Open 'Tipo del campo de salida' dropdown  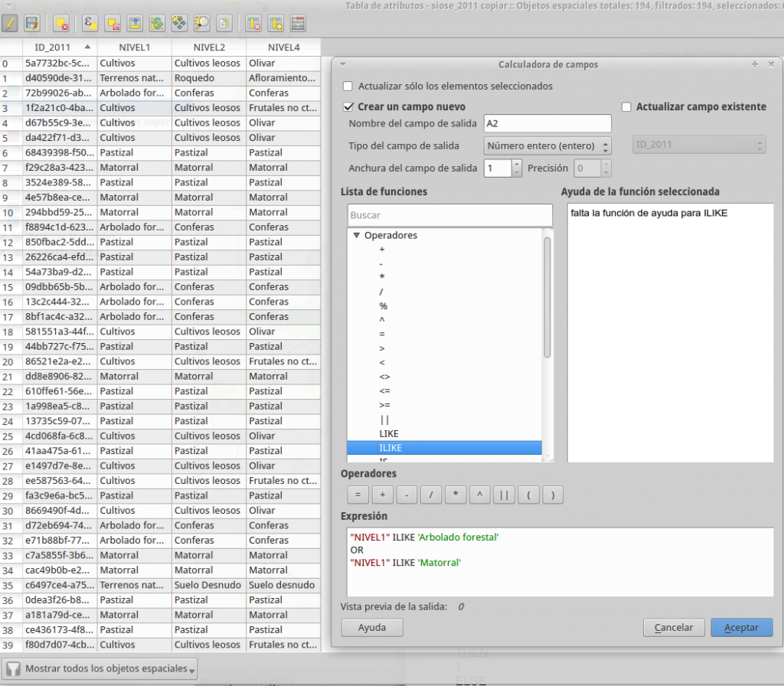[547, 145]
